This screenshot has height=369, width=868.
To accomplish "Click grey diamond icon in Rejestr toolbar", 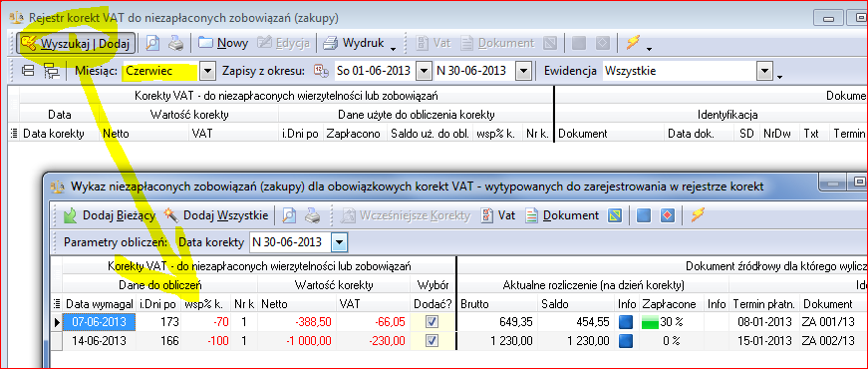I will pos(602,43).
